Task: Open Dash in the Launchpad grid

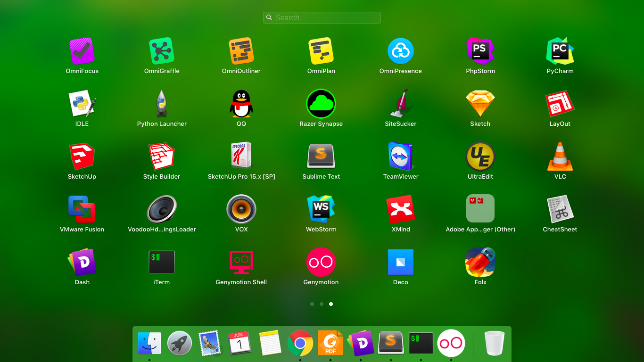Action: 82,262
